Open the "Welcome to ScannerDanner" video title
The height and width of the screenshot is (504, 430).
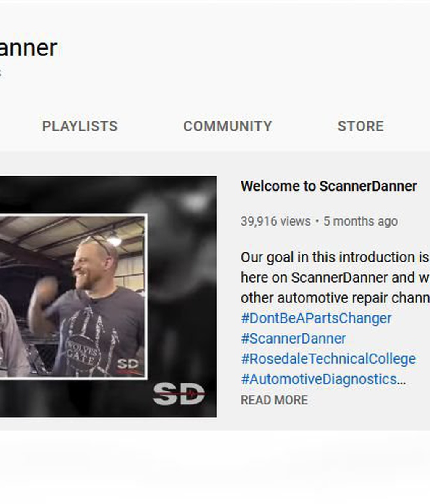pyautogui.click(x=329, y=186)
